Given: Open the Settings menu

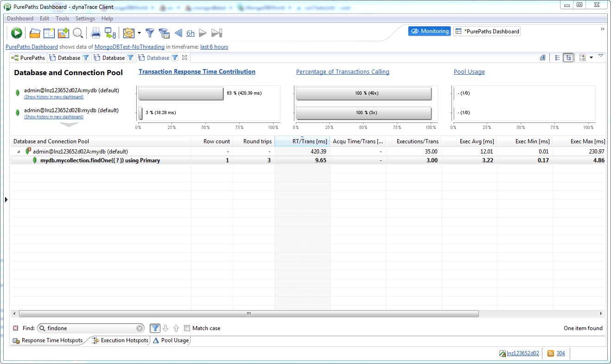Looking at the screenshot, I should point(85,19).
